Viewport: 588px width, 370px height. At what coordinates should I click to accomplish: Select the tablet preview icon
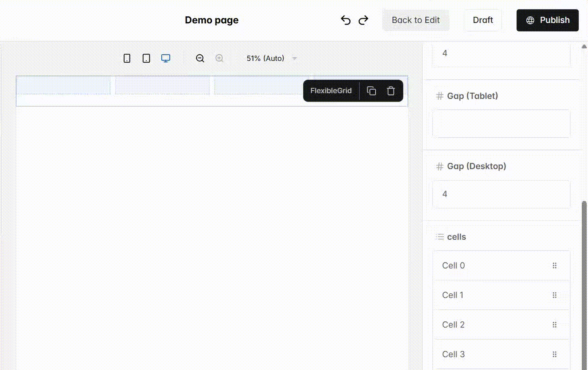coord(146,58)
